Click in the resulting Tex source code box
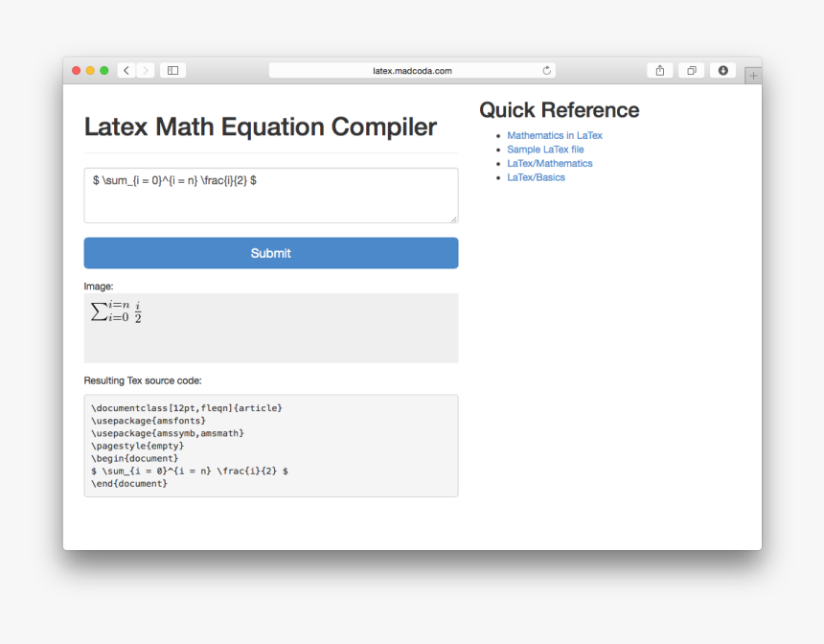Screen dimensions: 824x644 (x=270, y=446)
